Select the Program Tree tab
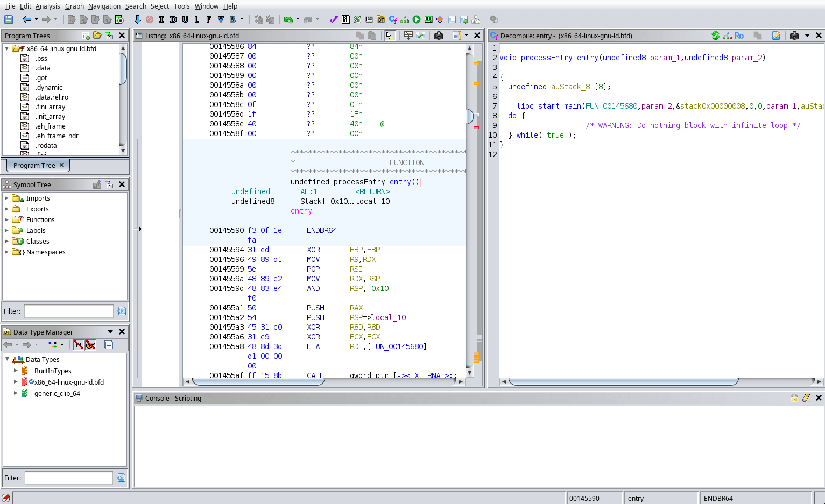825x504 pixels. click(x=34, y=165)
